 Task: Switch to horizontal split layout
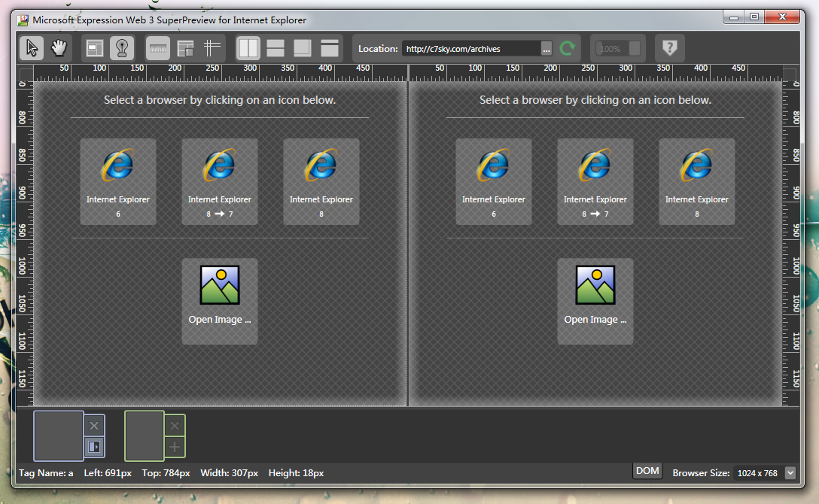[276, 48]
